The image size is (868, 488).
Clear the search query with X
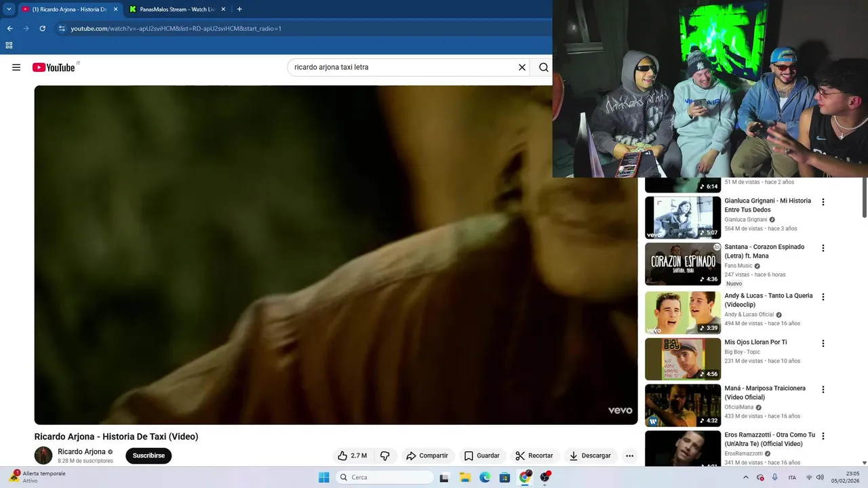coord(522,67)
